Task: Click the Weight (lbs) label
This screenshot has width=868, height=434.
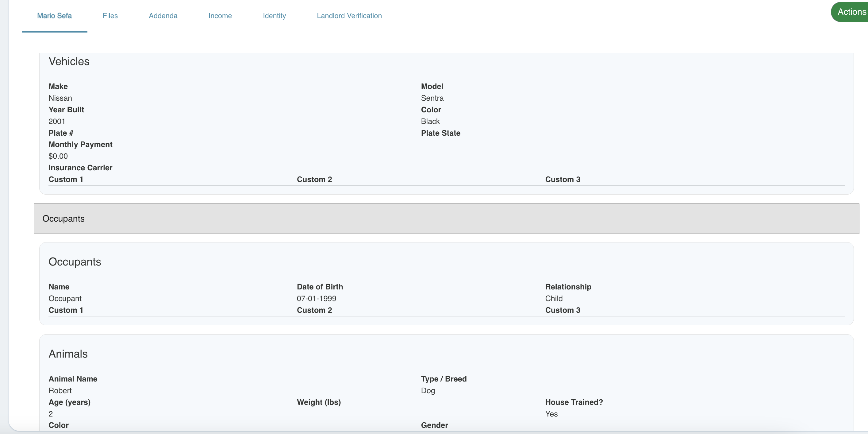Action: [x=319, y=402]
